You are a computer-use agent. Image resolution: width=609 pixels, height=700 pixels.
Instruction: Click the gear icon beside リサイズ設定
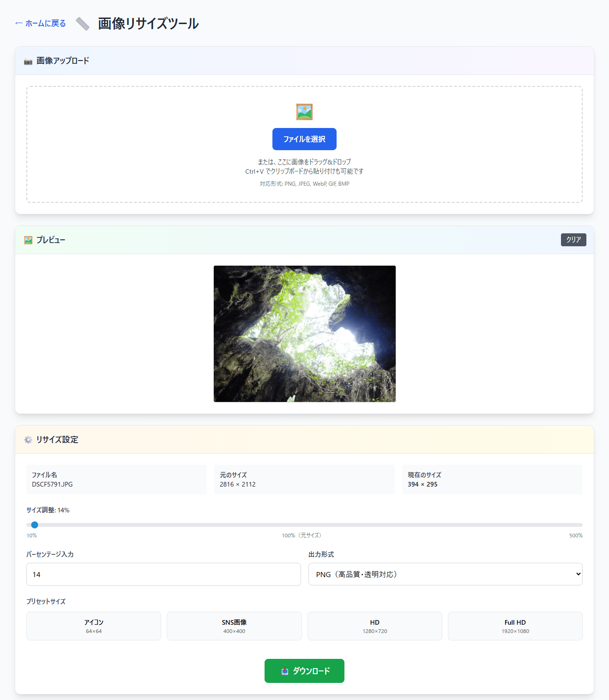coord(28,440)
